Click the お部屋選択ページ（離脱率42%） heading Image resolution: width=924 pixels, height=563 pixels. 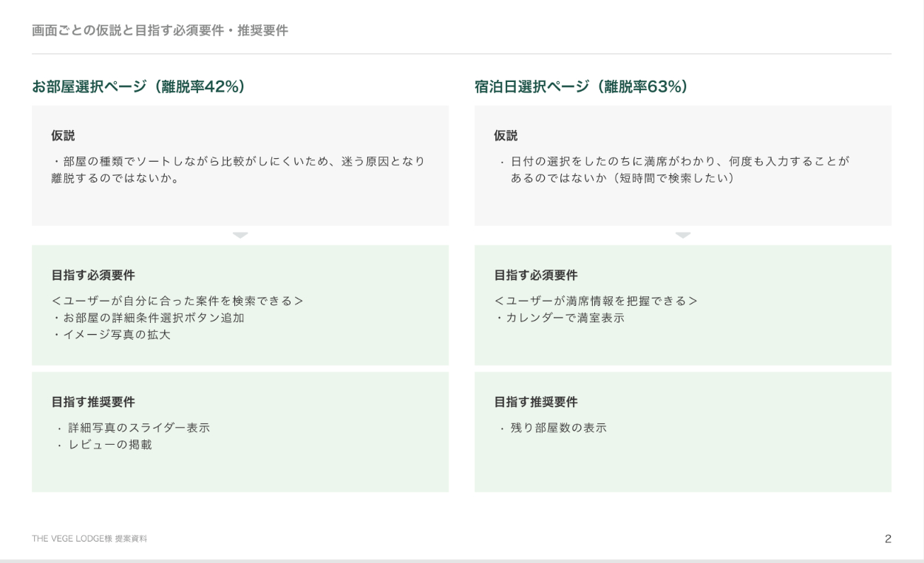click(x=138, y=86)
